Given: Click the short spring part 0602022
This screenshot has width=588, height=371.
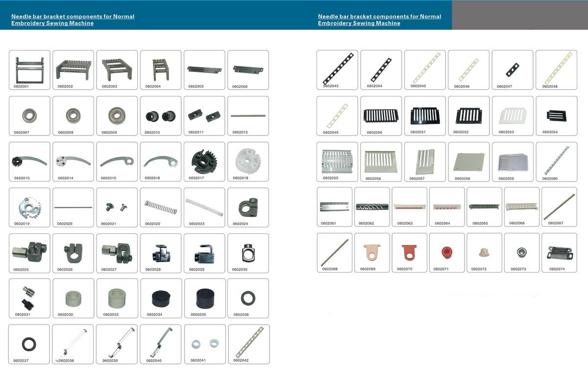Looking at the screenshot, I should pyautogui.click(x=161, y=207).
